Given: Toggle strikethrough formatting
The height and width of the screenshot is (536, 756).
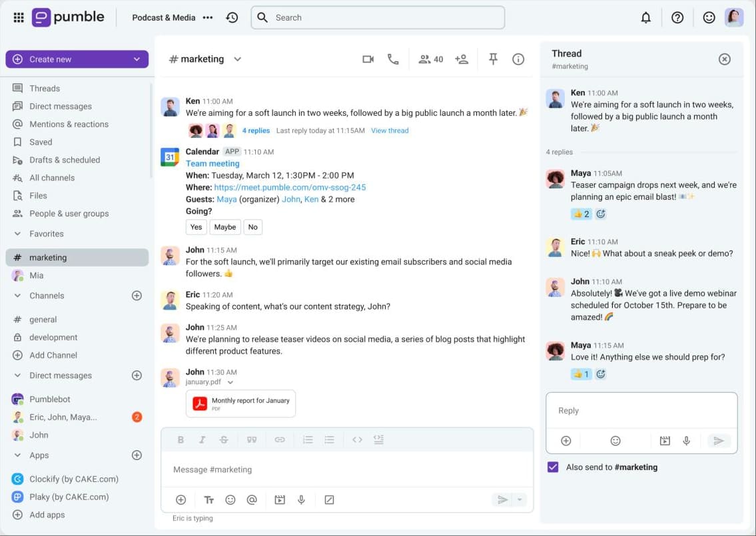Looking at the screenshot, I should tap(224, 439).
